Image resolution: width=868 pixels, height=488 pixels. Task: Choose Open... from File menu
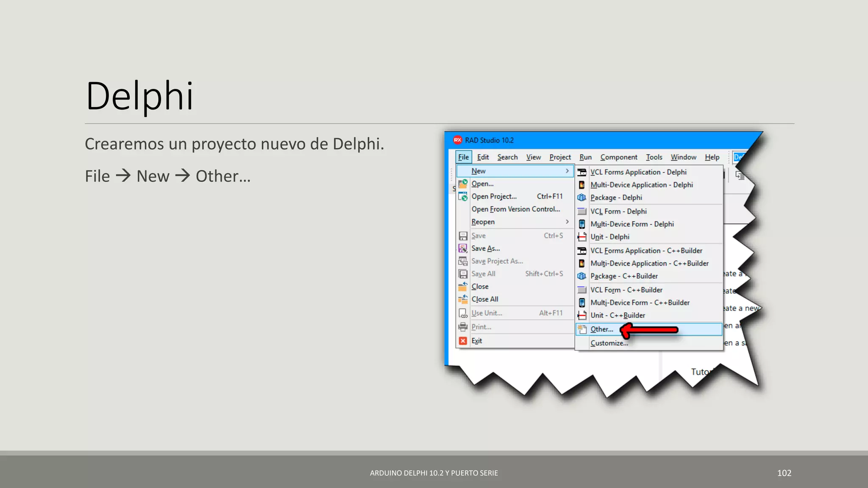515,184
